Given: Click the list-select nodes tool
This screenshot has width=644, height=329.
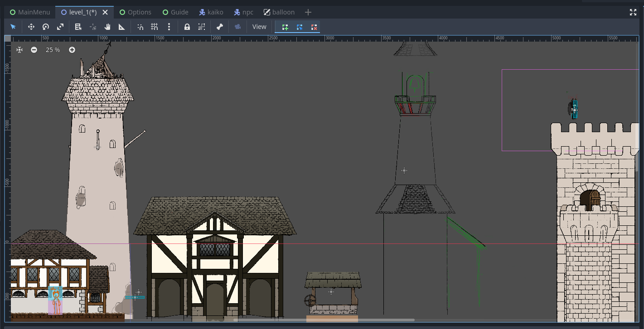Looking at the screenshot, I should point(78,27).
